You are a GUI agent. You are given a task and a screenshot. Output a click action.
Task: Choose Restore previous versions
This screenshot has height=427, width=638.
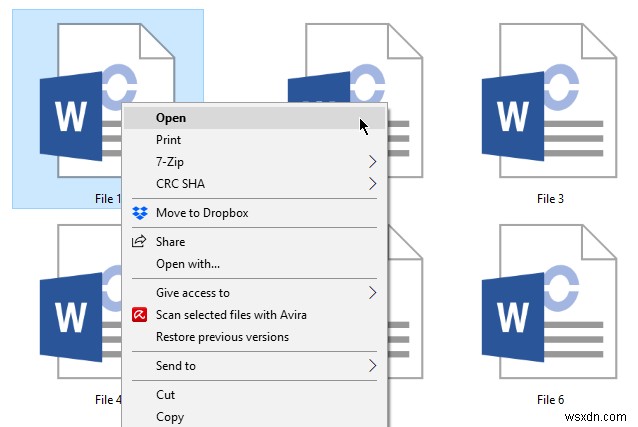[255, 337]
